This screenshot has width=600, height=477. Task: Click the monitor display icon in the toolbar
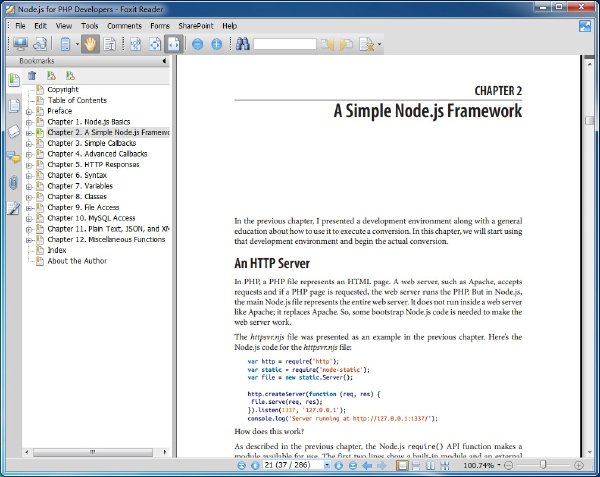(x=20, y=44)
